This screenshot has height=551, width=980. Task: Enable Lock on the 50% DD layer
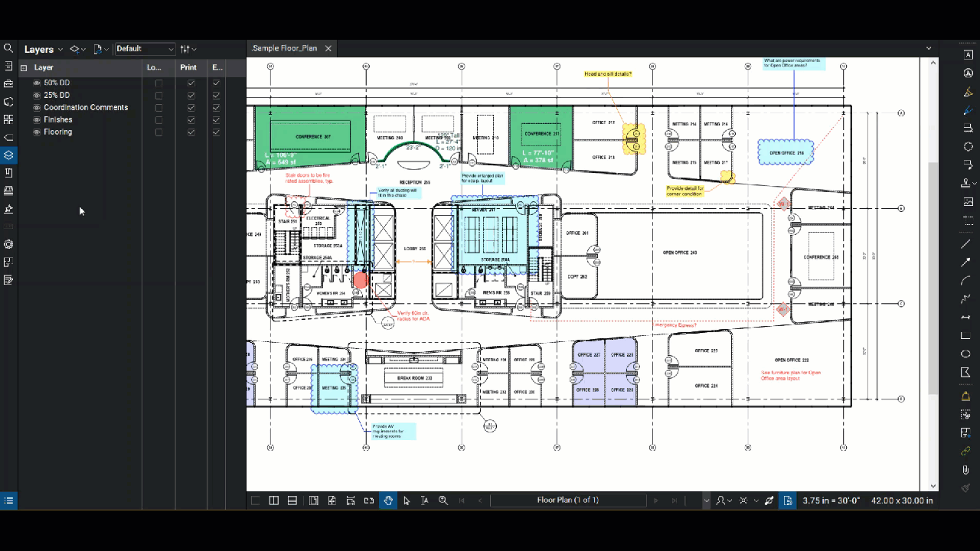point(158,83)
